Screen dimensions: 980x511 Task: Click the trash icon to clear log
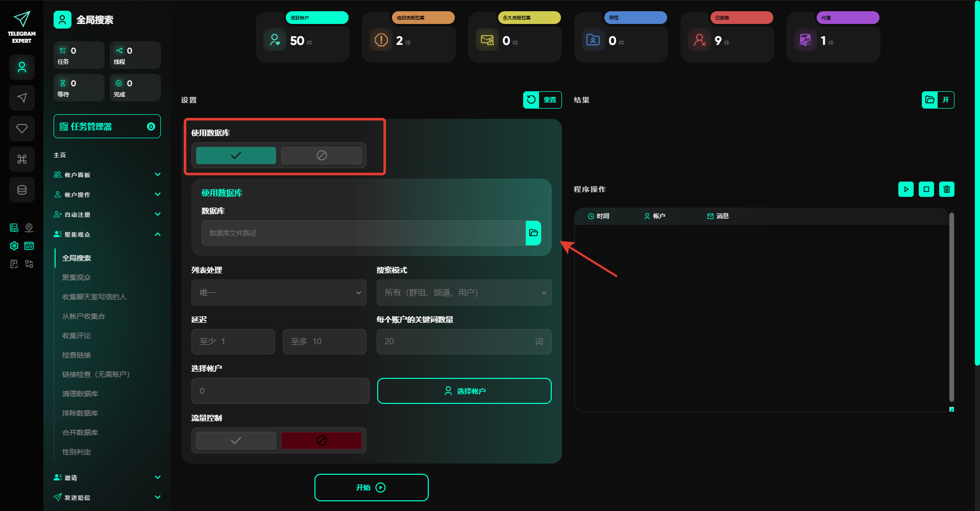point(946,189)
